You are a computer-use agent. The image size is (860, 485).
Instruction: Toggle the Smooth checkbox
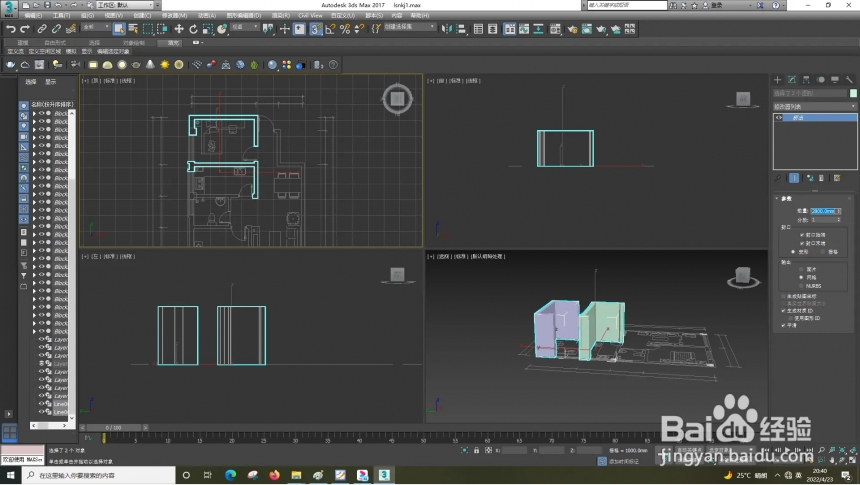point(783,325)
